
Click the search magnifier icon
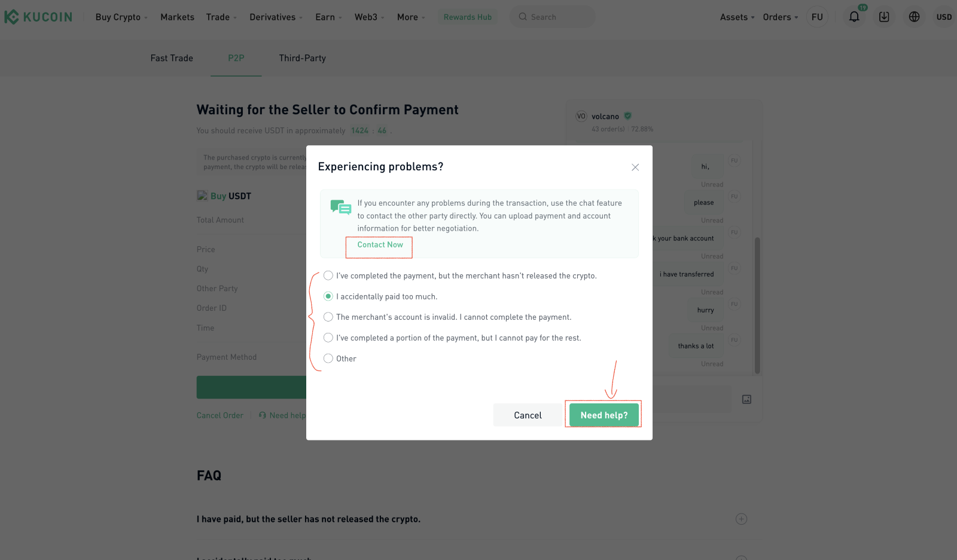[523, 17]
